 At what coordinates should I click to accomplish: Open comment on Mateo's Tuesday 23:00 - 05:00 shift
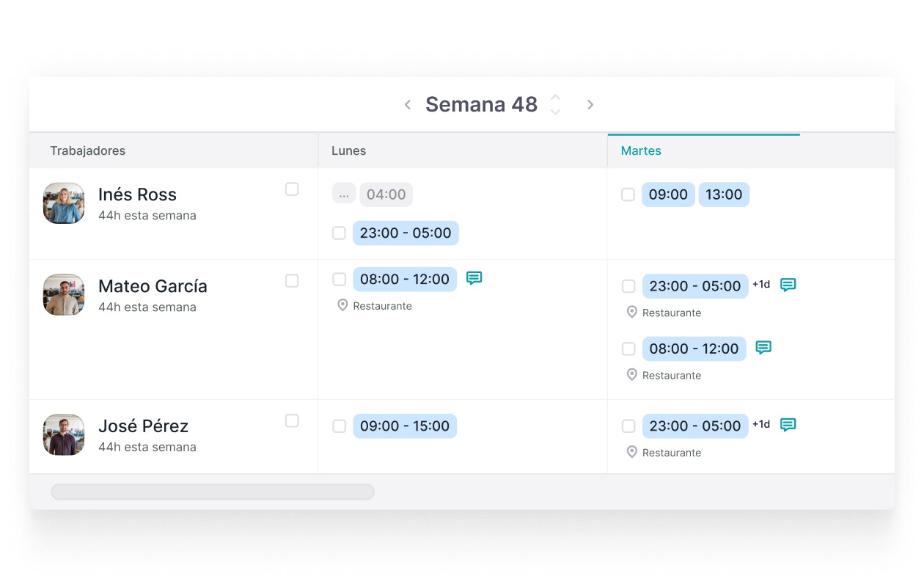[x=788, y=285]
